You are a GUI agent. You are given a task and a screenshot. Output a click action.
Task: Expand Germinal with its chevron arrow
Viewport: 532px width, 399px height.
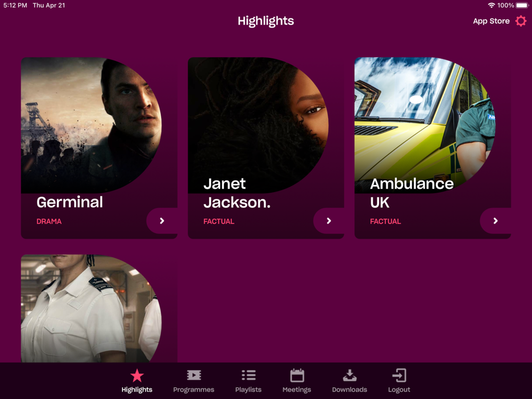[162, 221]
